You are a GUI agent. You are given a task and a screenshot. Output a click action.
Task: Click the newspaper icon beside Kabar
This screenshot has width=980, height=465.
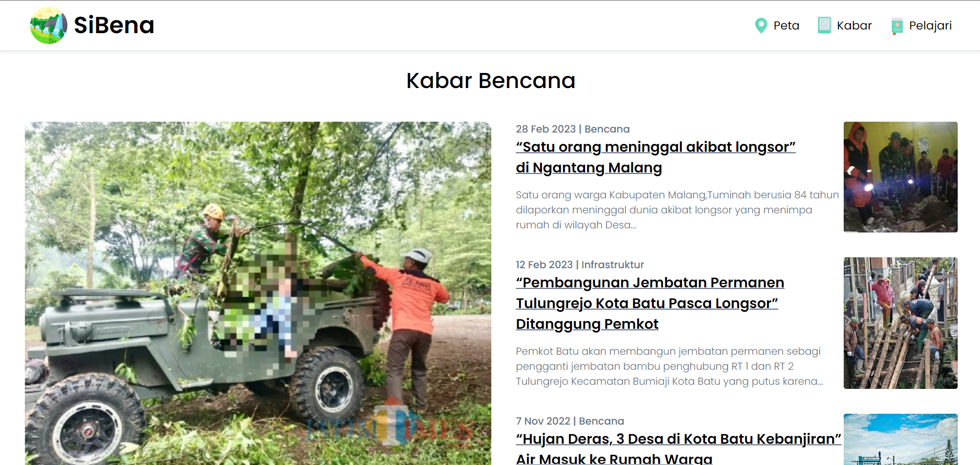coord(824,25)
